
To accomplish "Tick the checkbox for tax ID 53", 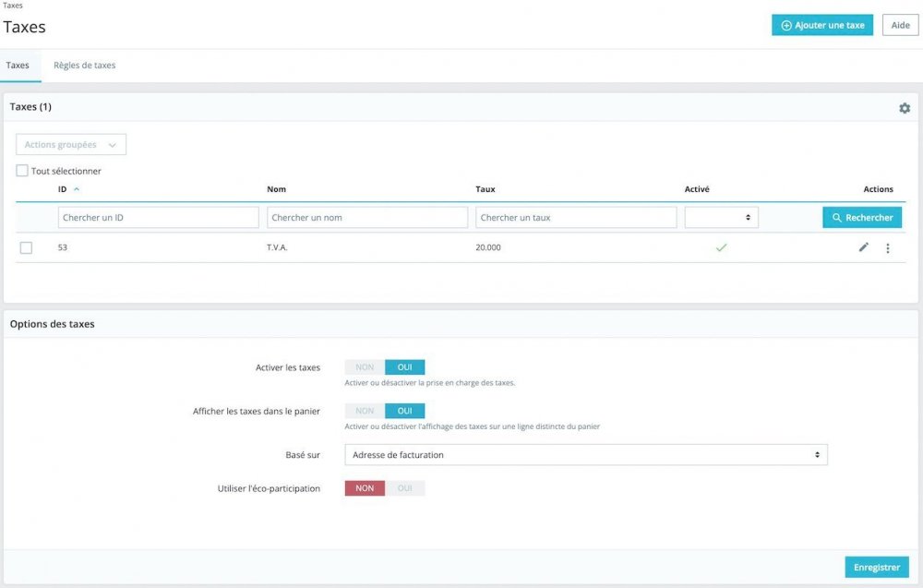I will click(x=26, y=247).
